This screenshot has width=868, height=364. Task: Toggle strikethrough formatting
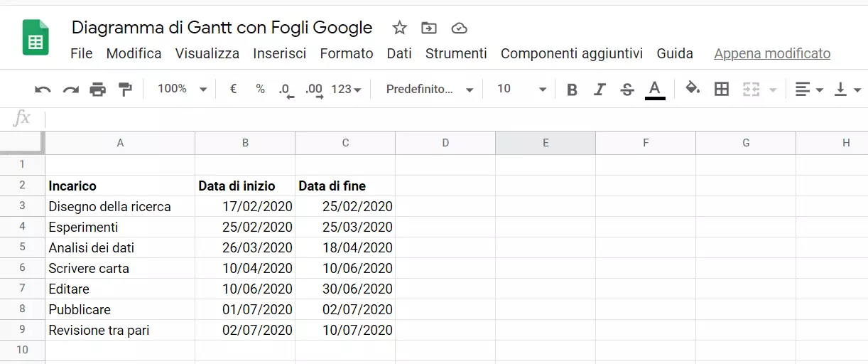[627, 90]
